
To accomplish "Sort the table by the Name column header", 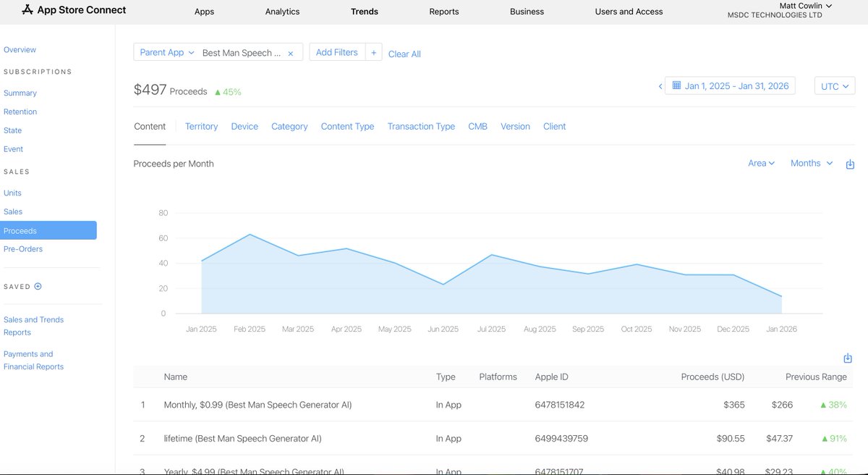I will pyautogui.click(x=176, y=377).
